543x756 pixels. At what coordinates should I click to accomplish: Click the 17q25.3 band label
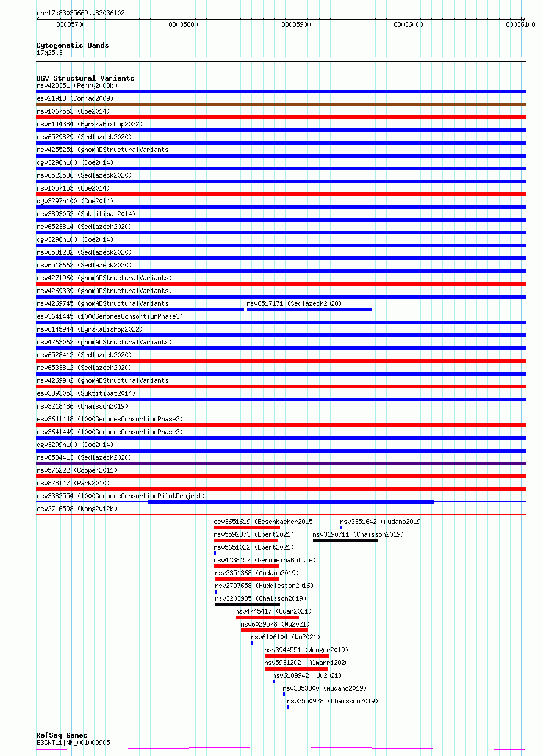[x=49, y=53]
